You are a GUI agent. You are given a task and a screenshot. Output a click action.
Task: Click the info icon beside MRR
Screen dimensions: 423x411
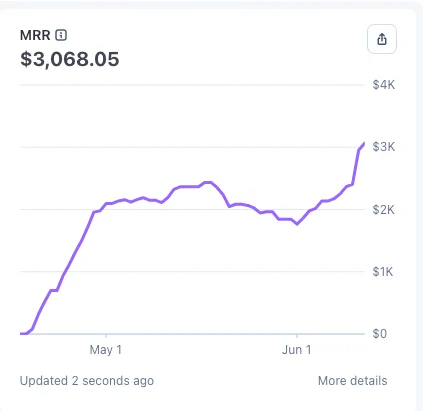pyautogui.click(x=61, y=35)
